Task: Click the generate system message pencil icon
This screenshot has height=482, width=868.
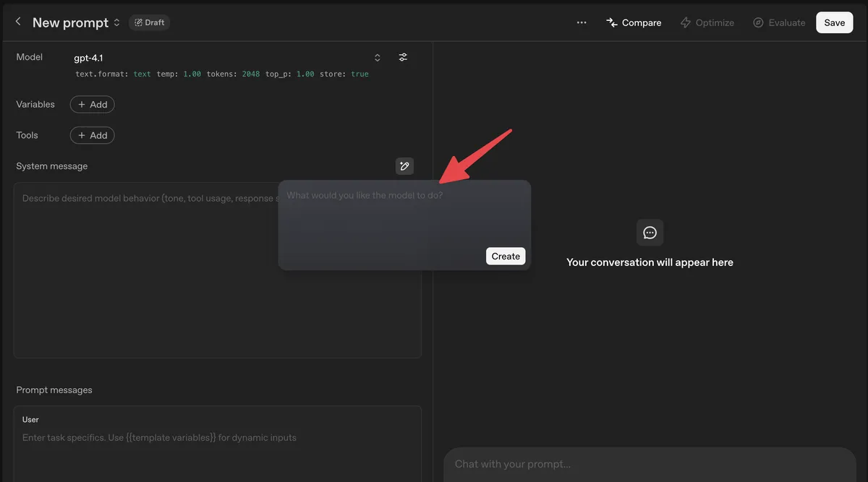Action: click(404, 166)
